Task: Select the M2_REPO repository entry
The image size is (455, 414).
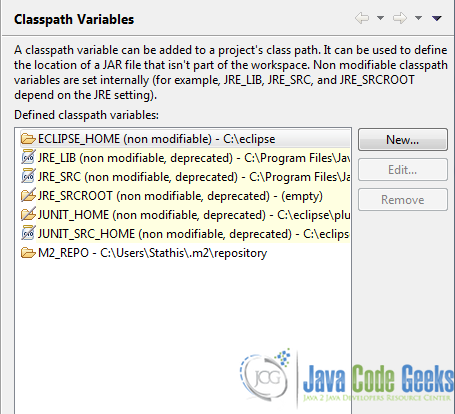Action: [144, 253]
